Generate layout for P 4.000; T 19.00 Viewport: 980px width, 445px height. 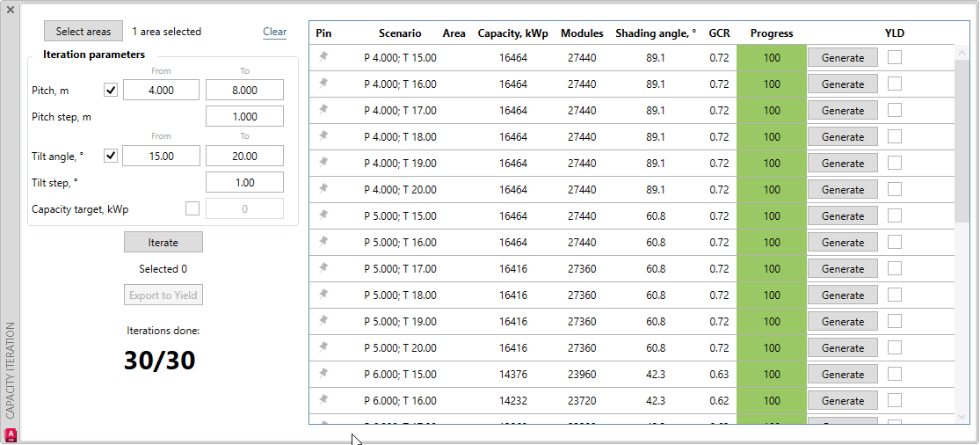tap(842, 164)
